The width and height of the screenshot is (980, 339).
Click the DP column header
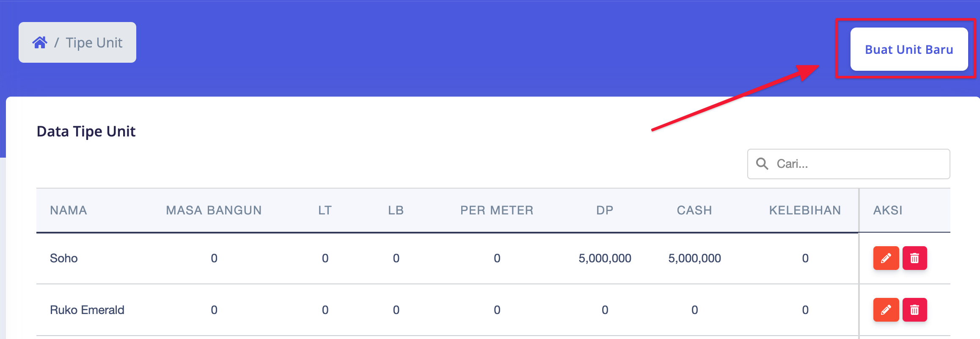click(x=605, y=210)
